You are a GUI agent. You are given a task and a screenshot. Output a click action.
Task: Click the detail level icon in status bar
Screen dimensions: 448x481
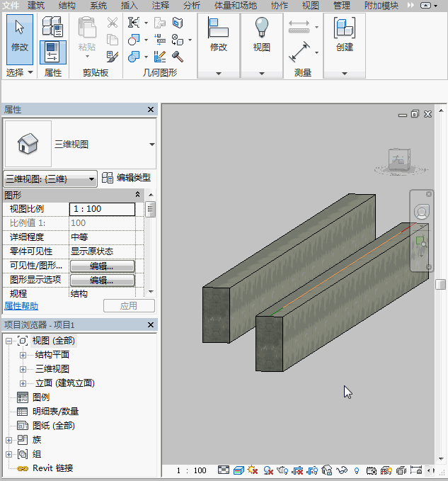point(224,470)
